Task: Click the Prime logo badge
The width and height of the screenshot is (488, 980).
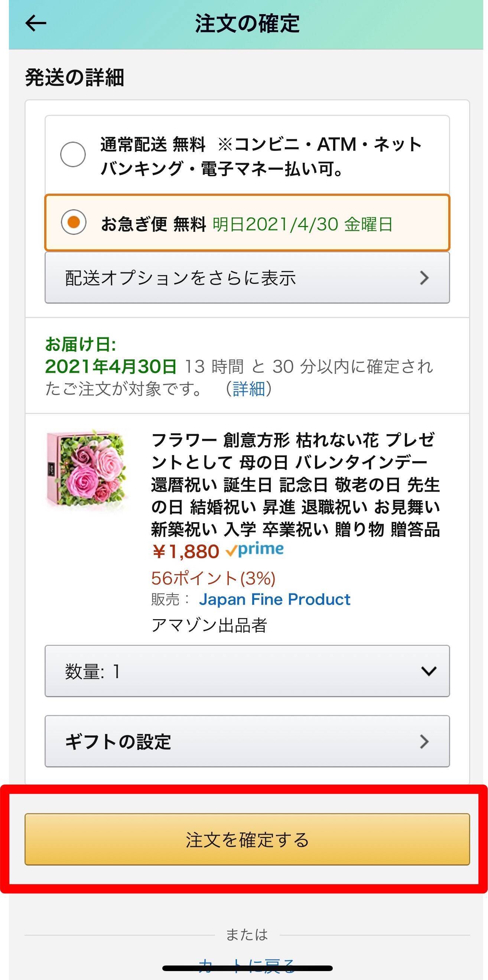Action: pos(255,550)
